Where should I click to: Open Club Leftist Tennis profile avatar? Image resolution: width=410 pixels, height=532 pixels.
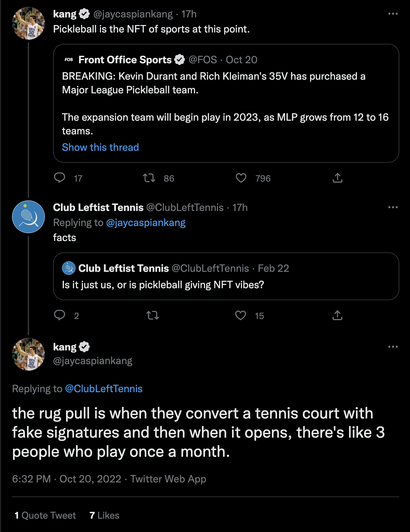click(28, 217)
